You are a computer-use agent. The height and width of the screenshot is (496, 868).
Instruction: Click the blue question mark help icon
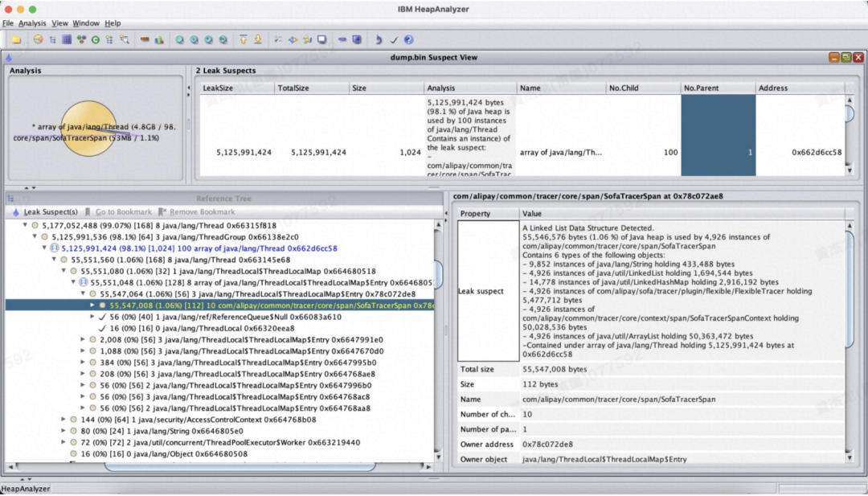point(408,39)
